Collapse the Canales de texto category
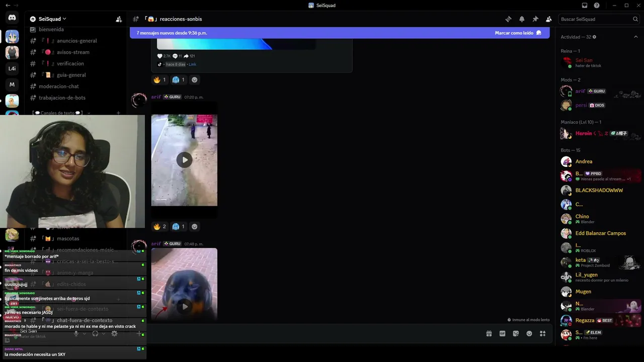644x362 pixels. (x=58, y=113)
